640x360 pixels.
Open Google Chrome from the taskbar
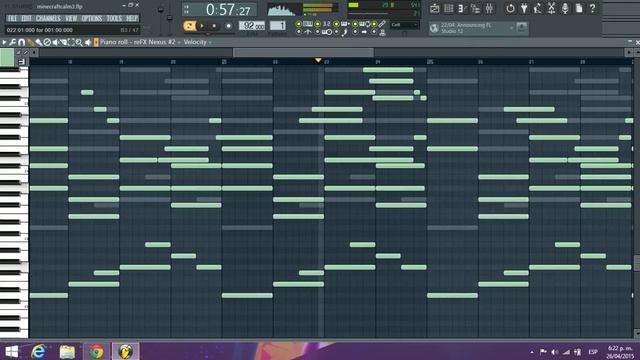[x=96, y=351]
